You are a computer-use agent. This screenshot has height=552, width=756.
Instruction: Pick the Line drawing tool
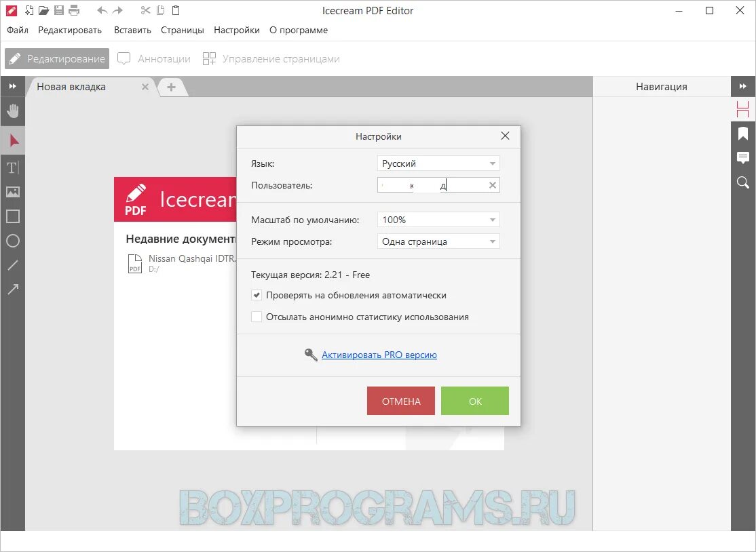13,265
